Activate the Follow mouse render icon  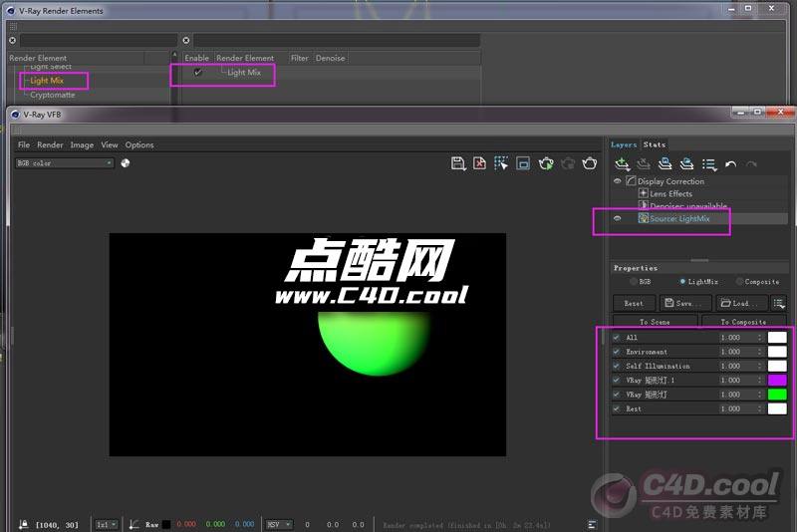[x=501, y=163]
